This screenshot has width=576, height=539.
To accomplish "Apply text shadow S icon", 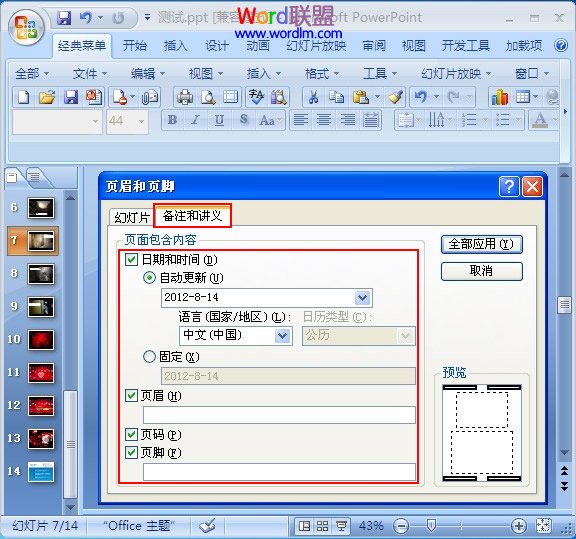I will (243, 120).
